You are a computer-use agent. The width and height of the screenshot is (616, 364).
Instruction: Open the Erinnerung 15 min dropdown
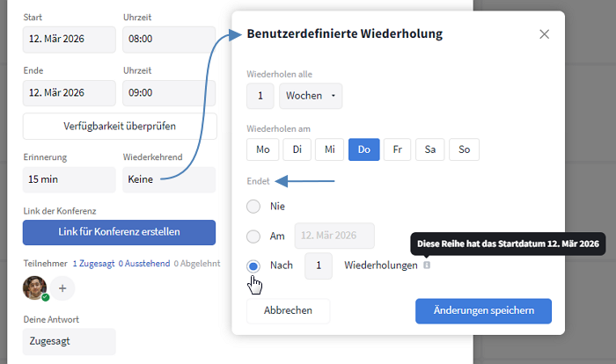point(70,179)
